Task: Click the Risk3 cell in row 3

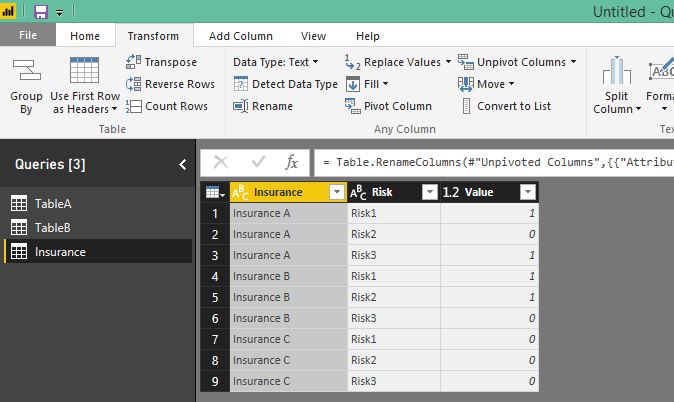Action: [x=394, y=255]
